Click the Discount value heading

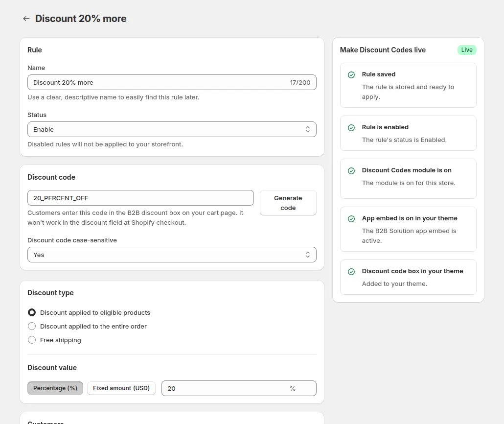52,368
